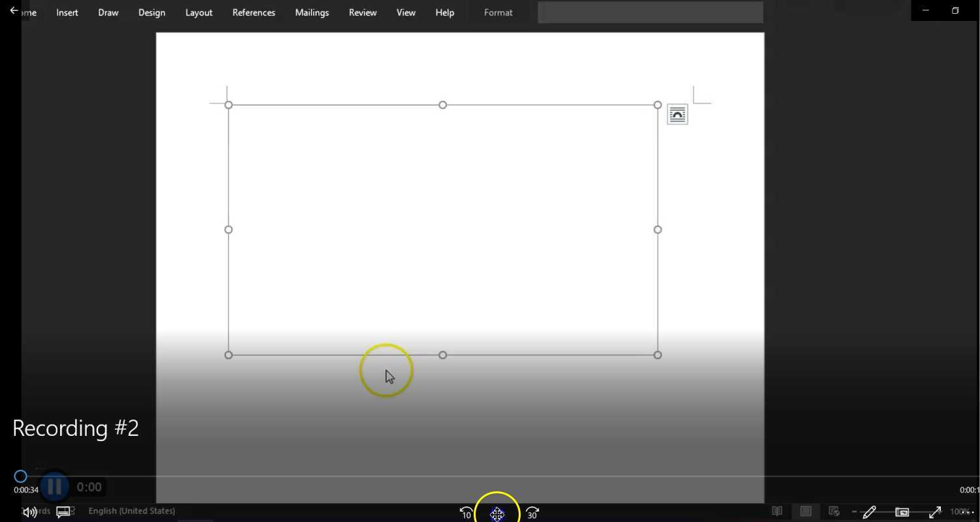980x522 pixels.
Task: Switch to Read Mode in the status bar
Action: click(x=777, y=511)
